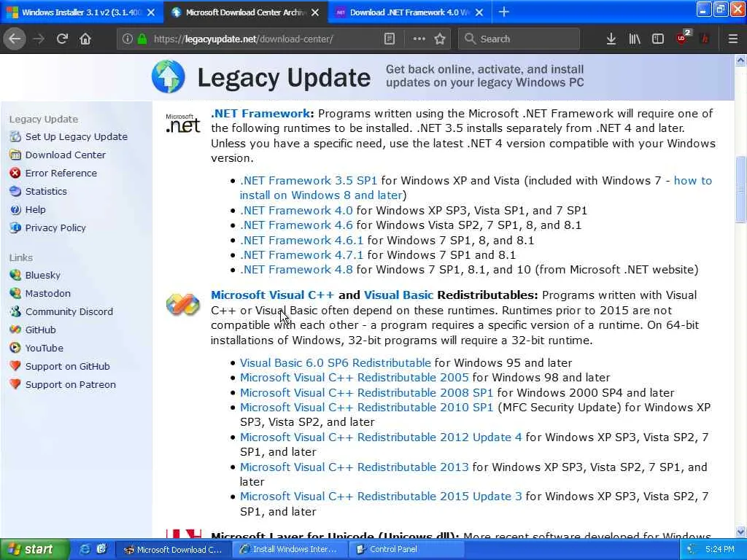Click the Bluesky icon in Links
This screenshot has height=560, width=747.
point(15,275)
